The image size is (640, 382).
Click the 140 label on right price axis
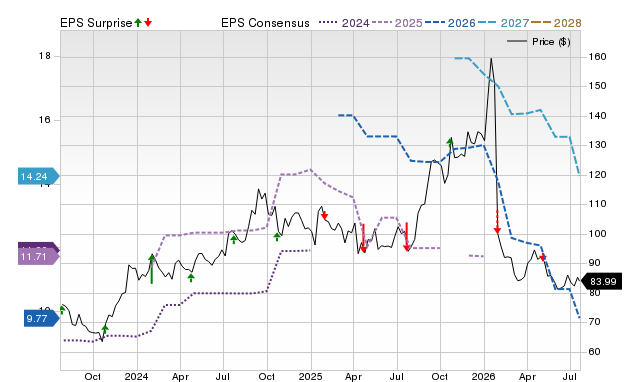pos(598,116)
